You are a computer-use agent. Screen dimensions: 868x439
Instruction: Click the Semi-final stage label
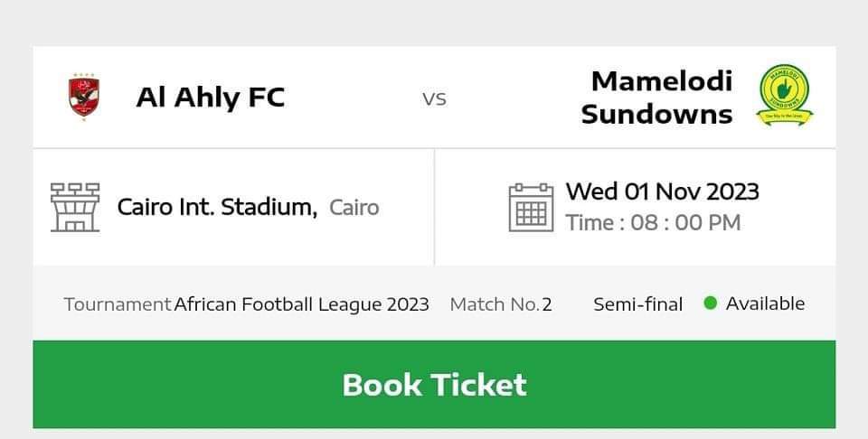[637, 304]
